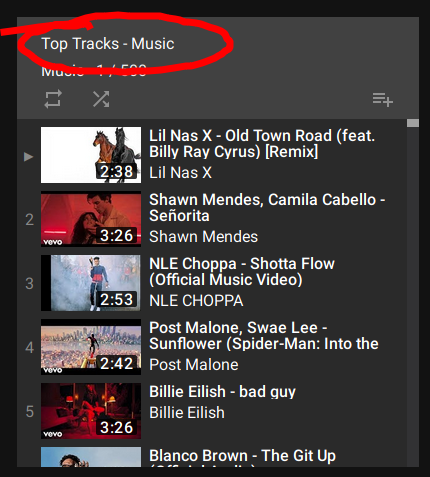430x477 pixels.
Task: Open the bad guy video thumbnail
Action: [x=91, y=411]
